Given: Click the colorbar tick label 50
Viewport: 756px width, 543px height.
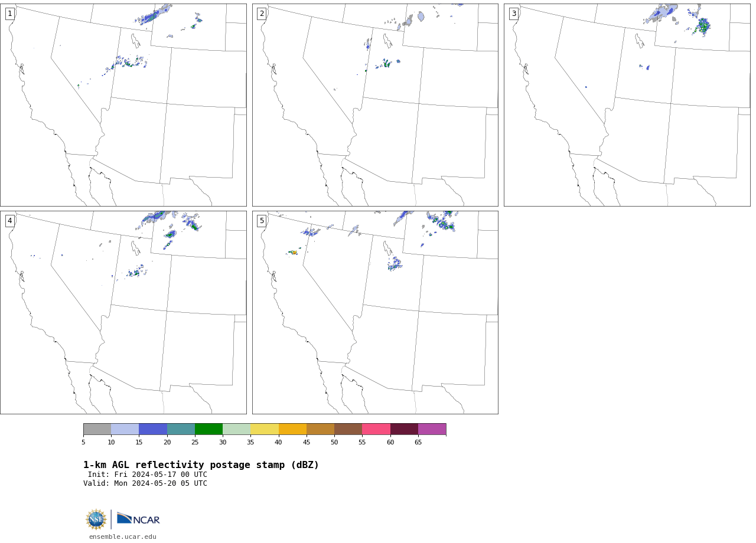Looking at the screenshot, I should [x=334, y=442].
